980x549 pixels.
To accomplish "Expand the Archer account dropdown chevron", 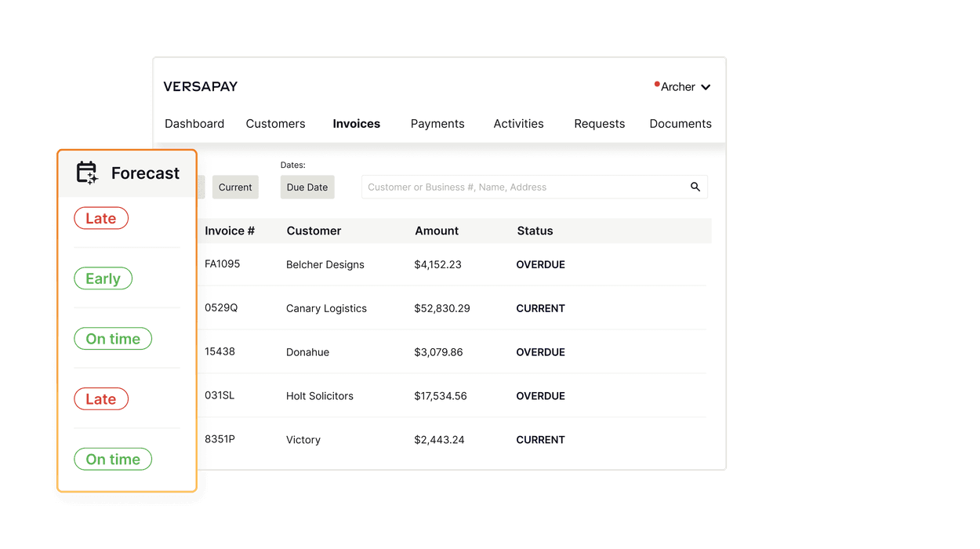I will coord(706,87).
